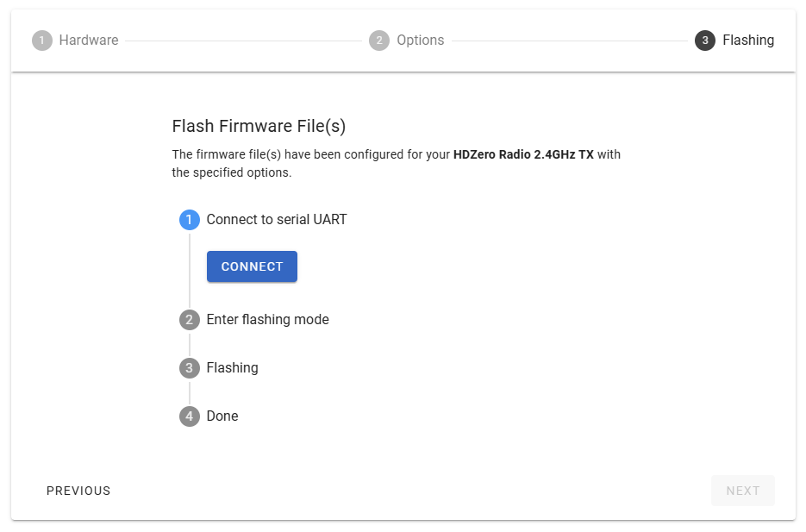
Task: Click the Hardware step number 1 circle
Action: (42, 41)
